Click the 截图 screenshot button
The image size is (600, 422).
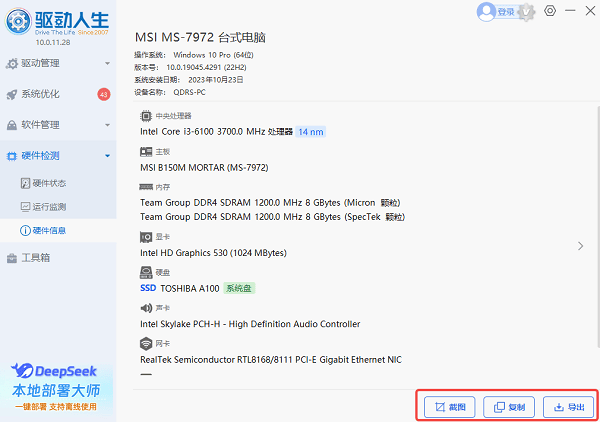click(448, 407)
